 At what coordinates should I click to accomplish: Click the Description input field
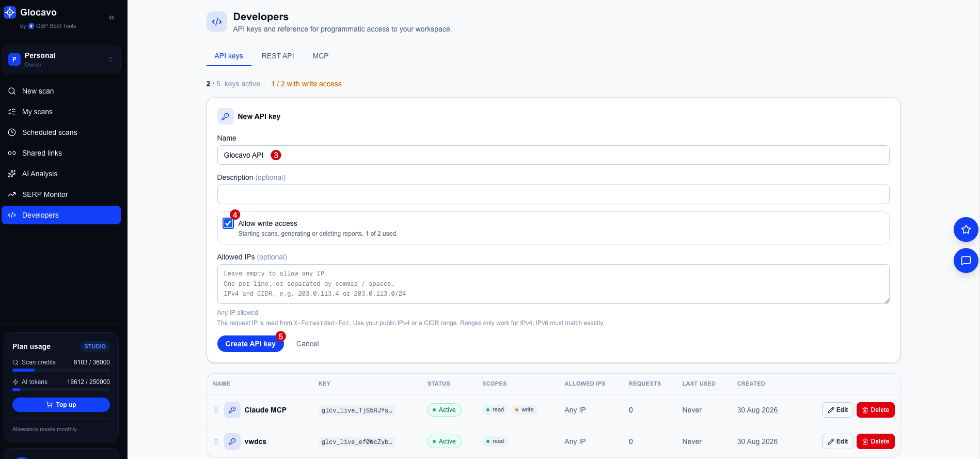pos(553,194)
